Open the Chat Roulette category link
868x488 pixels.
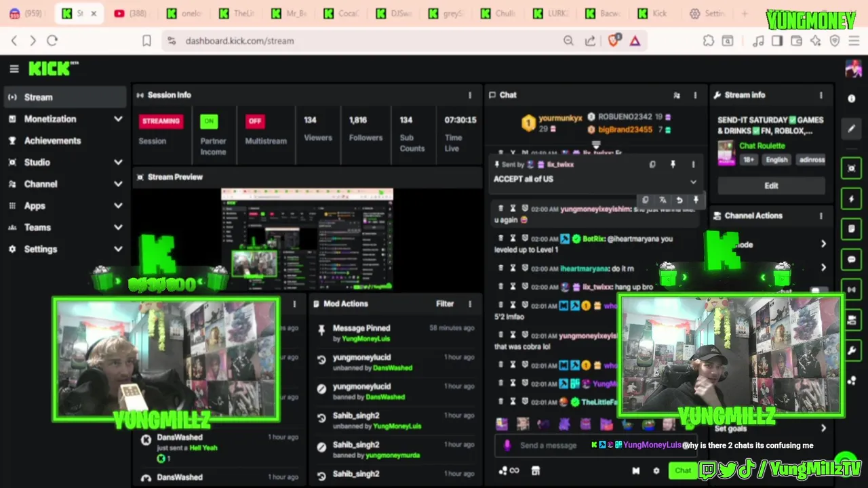point(762,146)
